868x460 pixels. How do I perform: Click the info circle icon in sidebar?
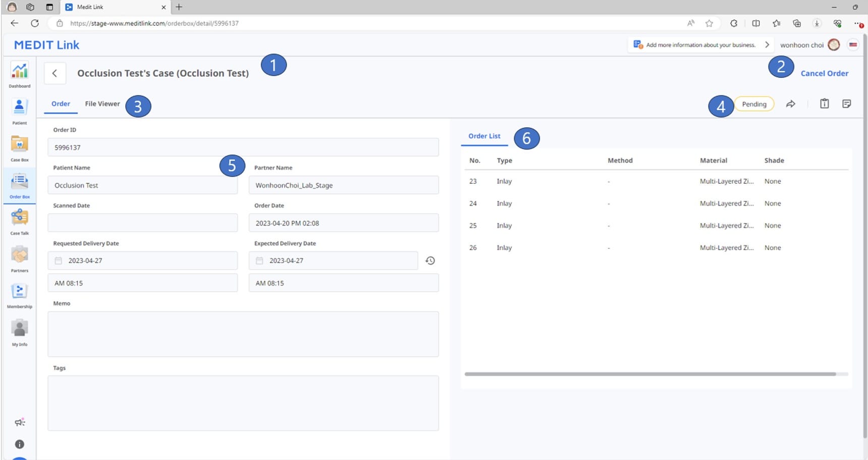(x=20, y=444)
